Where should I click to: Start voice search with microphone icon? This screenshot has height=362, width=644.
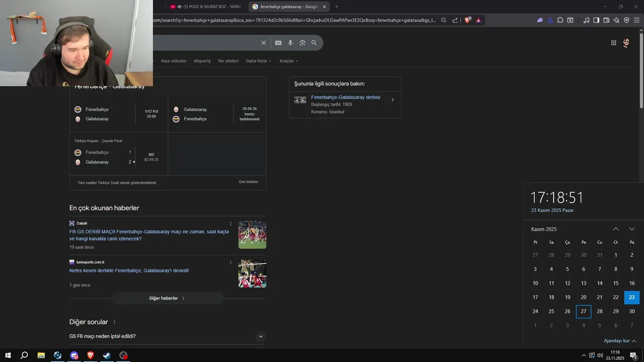pos(290,43)
